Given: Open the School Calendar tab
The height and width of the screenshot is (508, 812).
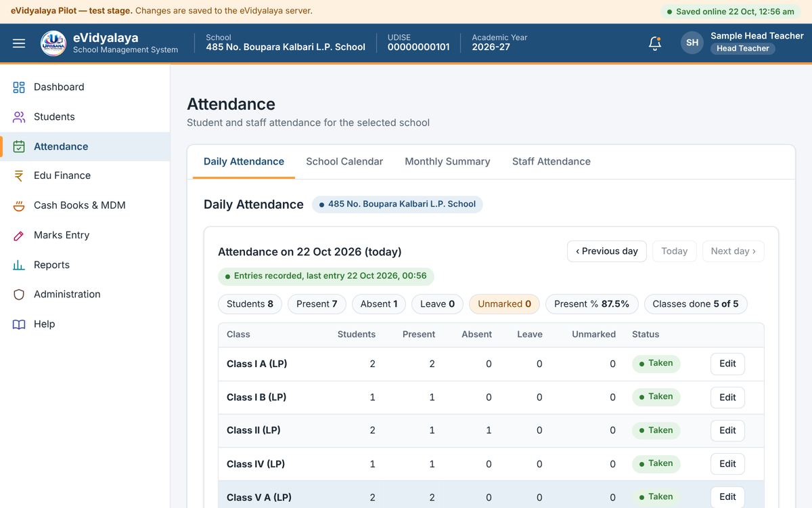Looking at the screenshot, I should [x=344, y=162].
